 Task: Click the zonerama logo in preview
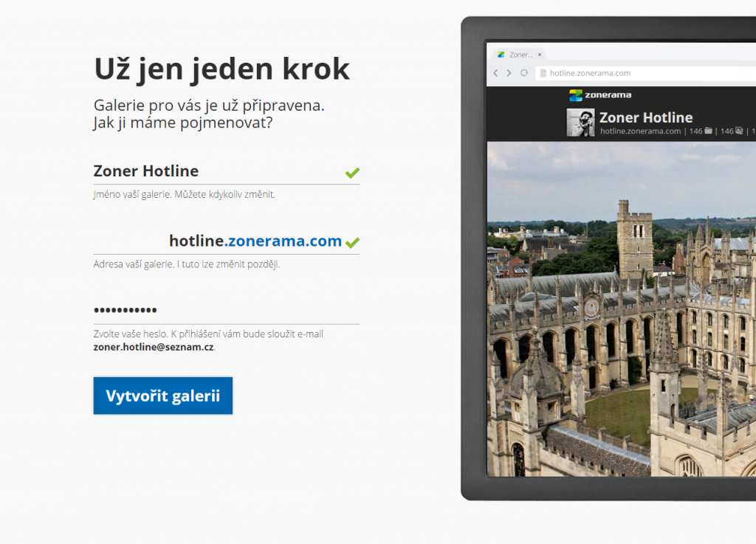pyautogui.click(x=600, y=95)
